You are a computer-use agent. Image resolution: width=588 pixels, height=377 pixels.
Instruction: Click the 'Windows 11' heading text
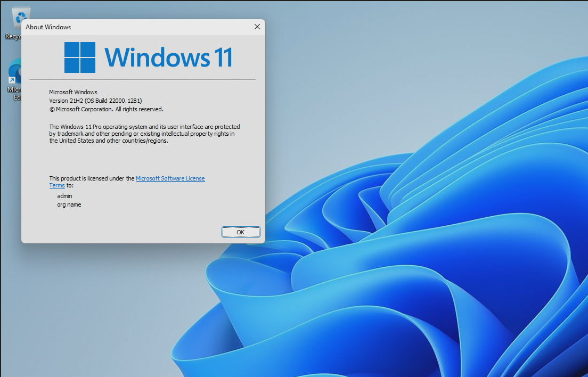pyautogui.click(x=168, y=58)
